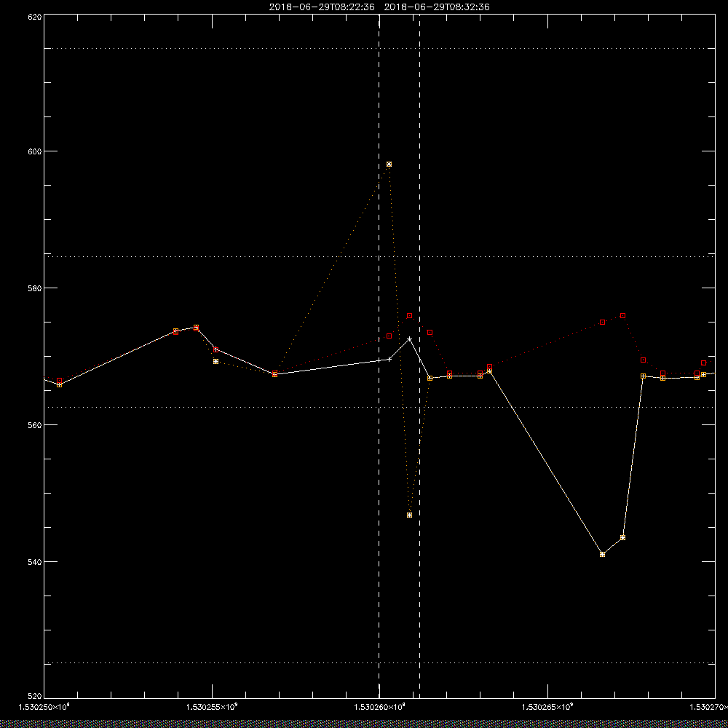Click the y-axis label 580
This screenshot has height=728, width=728.
point(35,288)
